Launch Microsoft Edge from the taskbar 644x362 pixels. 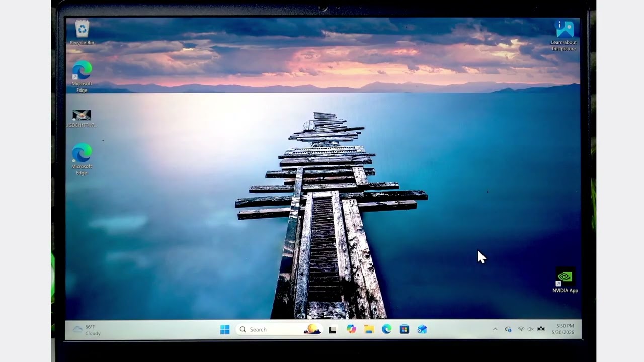point(386,329)
